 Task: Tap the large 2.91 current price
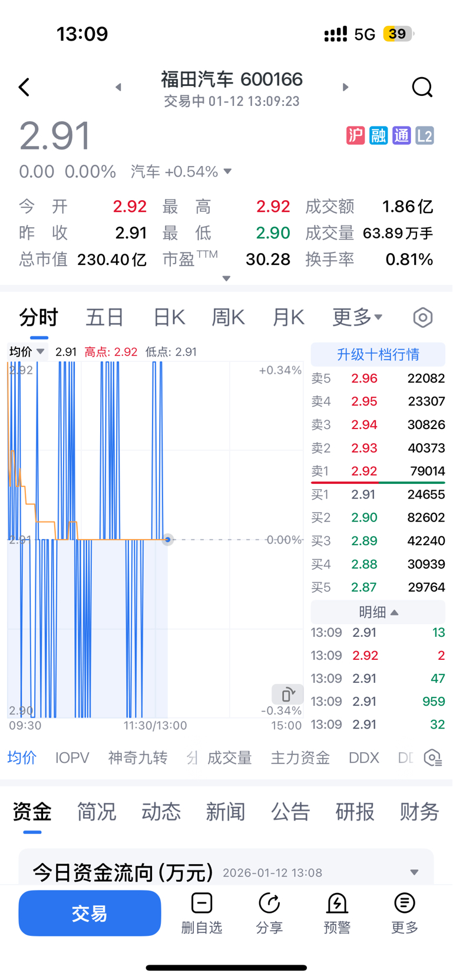55,136
